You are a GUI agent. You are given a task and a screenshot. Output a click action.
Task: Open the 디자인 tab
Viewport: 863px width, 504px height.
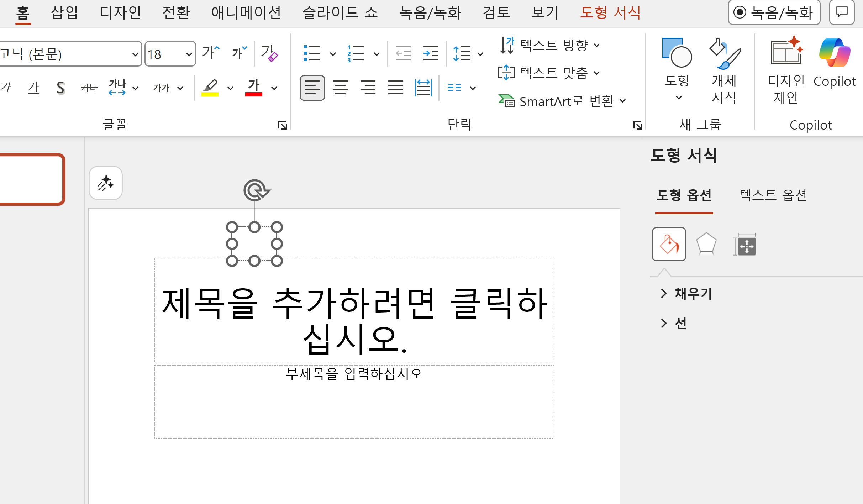coord(120,13)
